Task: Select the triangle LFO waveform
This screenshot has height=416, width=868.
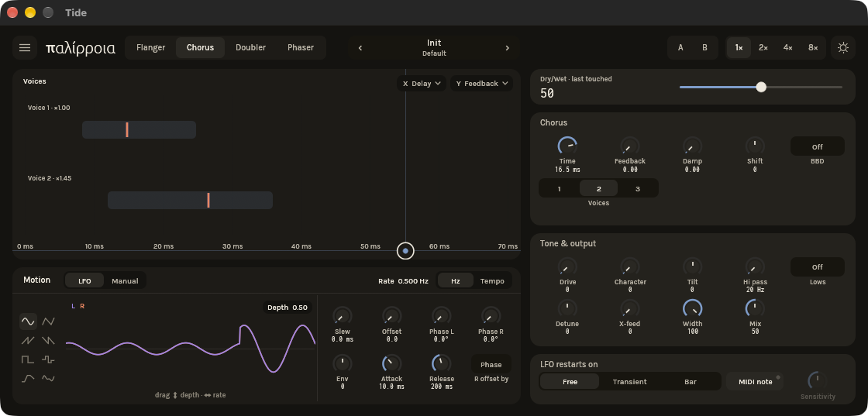Action: point(49,321)
